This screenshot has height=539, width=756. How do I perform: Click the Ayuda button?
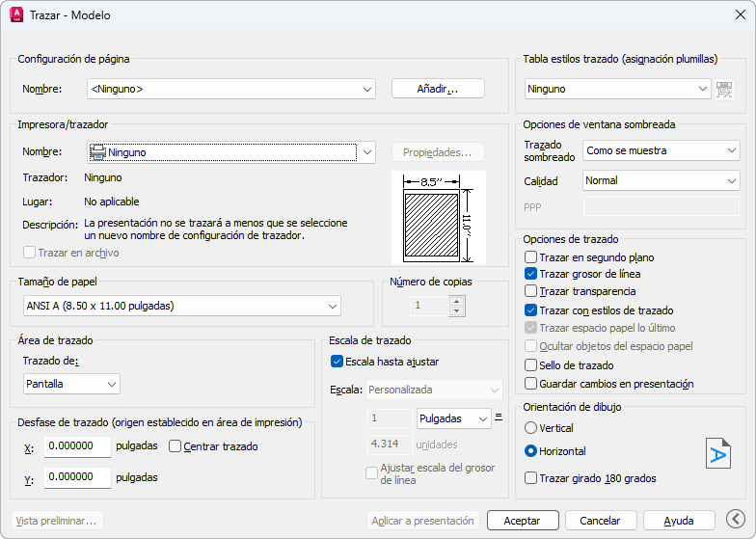pyautogui.click(x=679, y=520)
